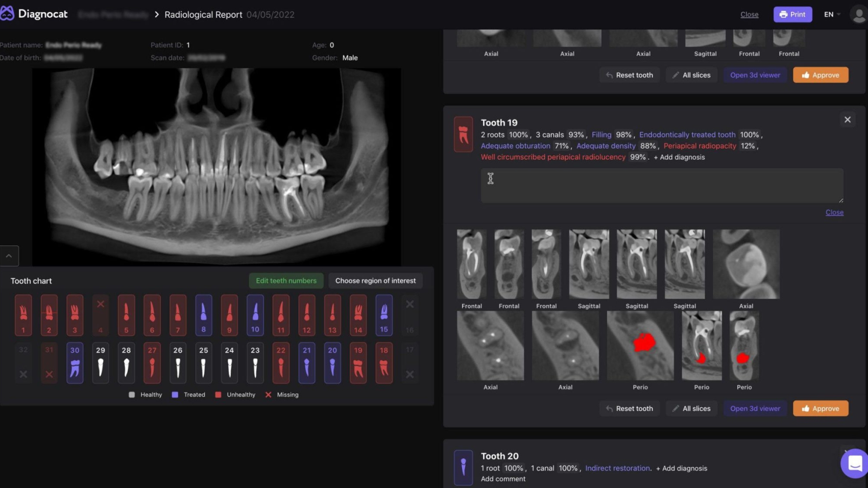Select treated tooth 15 icon
Viewport: 868px width, 488px height.
point(384,315)
